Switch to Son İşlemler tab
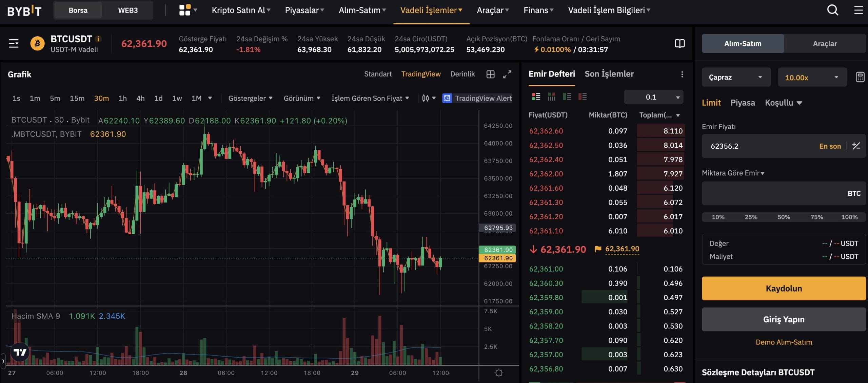Image resolution: width=868 pixels, height=383 pixels. [609, 74]
